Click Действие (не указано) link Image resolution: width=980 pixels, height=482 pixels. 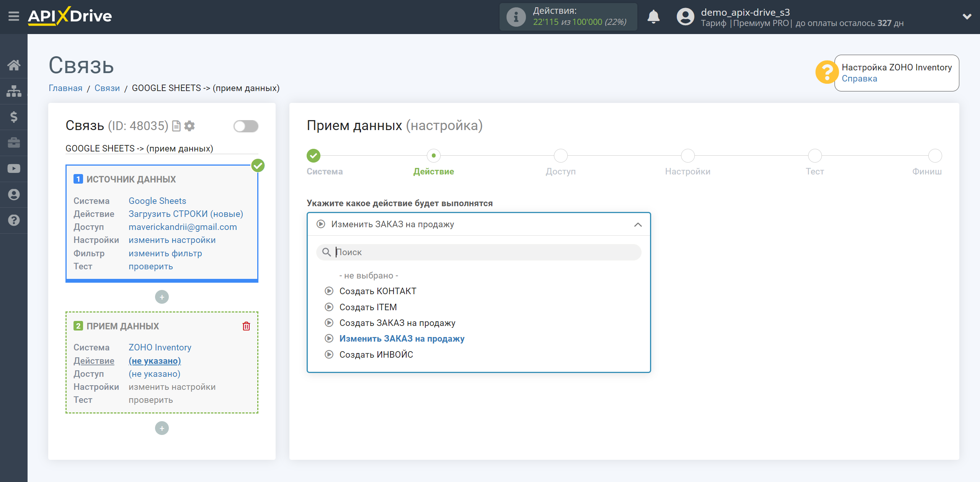coord(155,361)
